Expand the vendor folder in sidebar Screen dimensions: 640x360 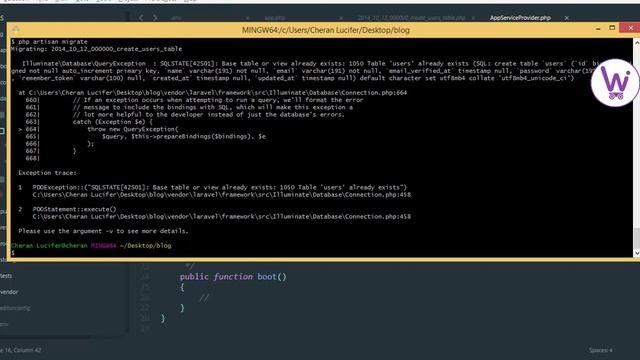[9, 292]
